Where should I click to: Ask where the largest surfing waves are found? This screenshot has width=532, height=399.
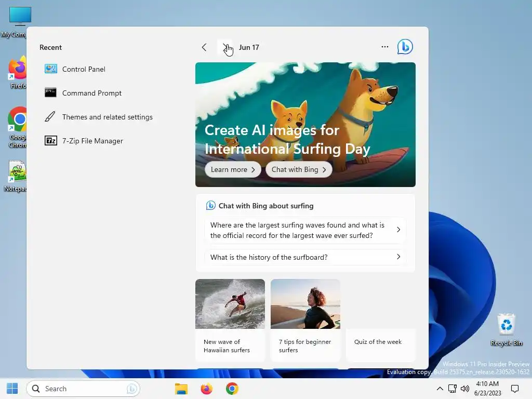[305, 230]
